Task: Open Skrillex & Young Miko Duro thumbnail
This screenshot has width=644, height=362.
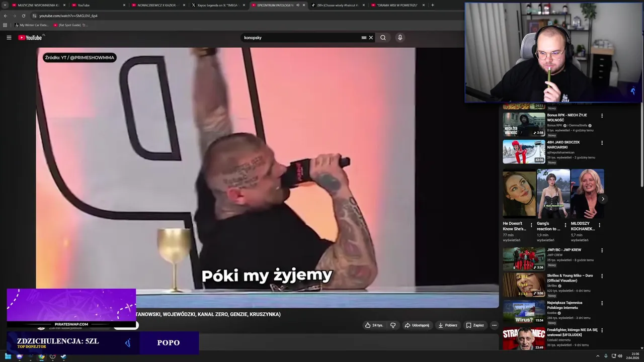Action: pyautogui.click(x=524, y=285)
